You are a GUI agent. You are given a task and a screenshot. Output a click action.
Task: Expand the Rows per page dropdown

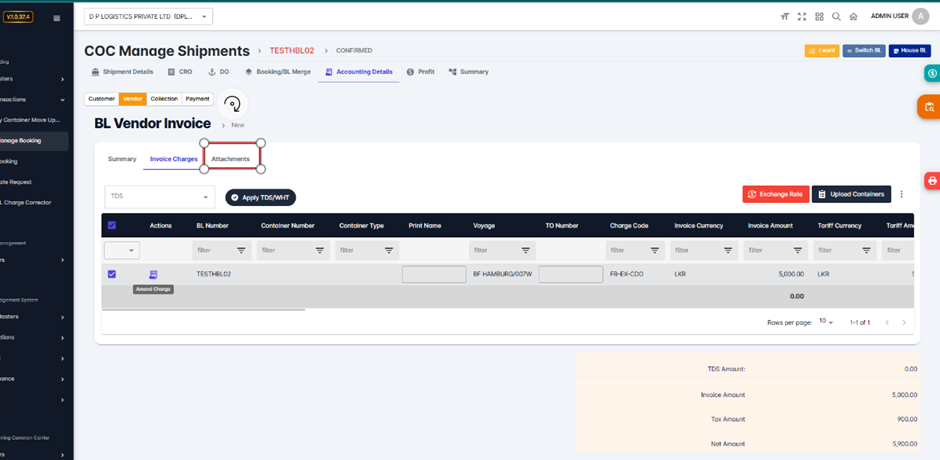pyautogui.click(x=826, y=322)
